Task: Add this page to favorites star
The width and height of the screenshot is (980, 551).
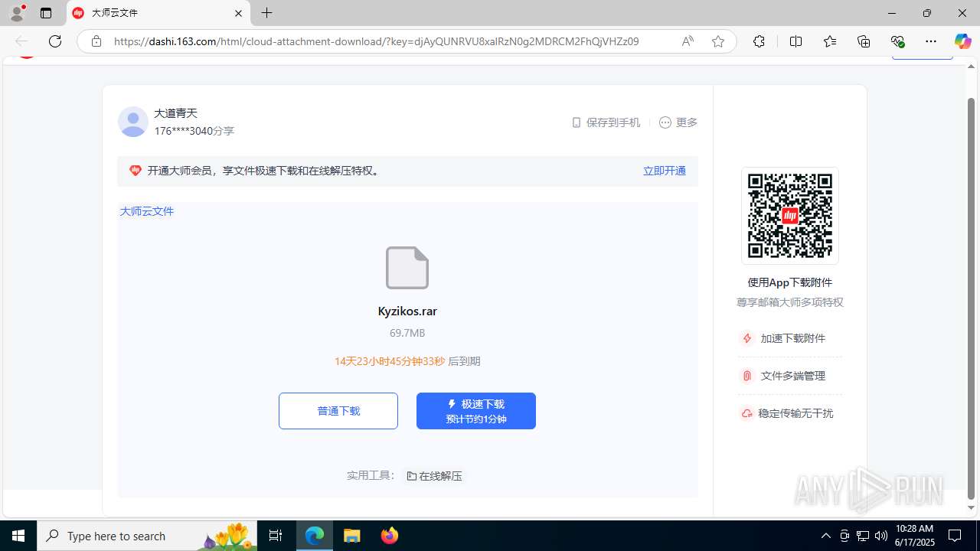Action: coord(717,41)
